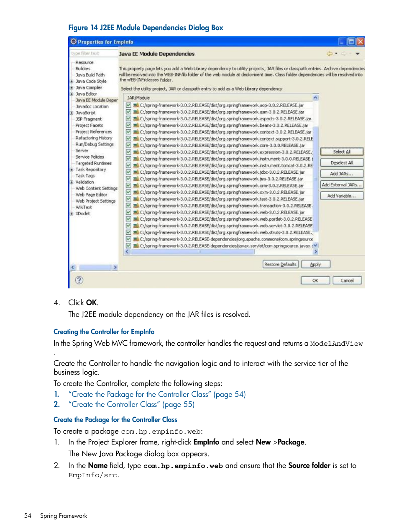The image size is (399, 532).
Task: Click the horizontal scrollbar of the JAR list
Action: pyautogui.click(x=221, y=252)
